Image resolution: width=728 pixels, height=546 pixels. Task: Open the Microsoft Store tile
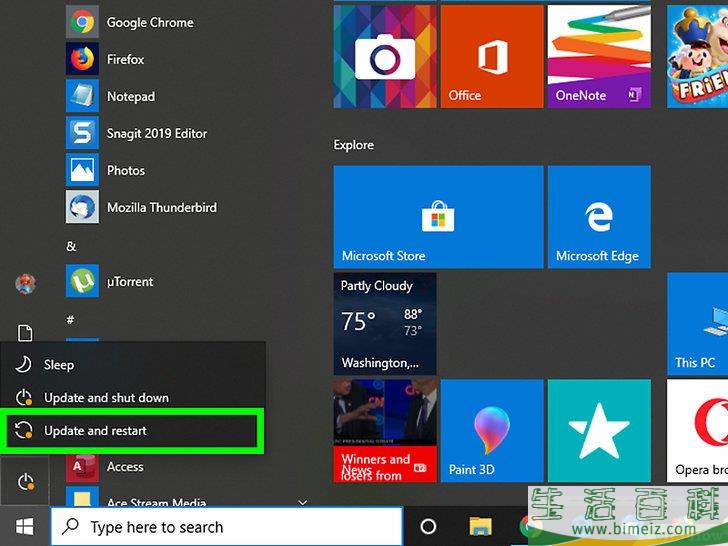(x=438, y=217)
